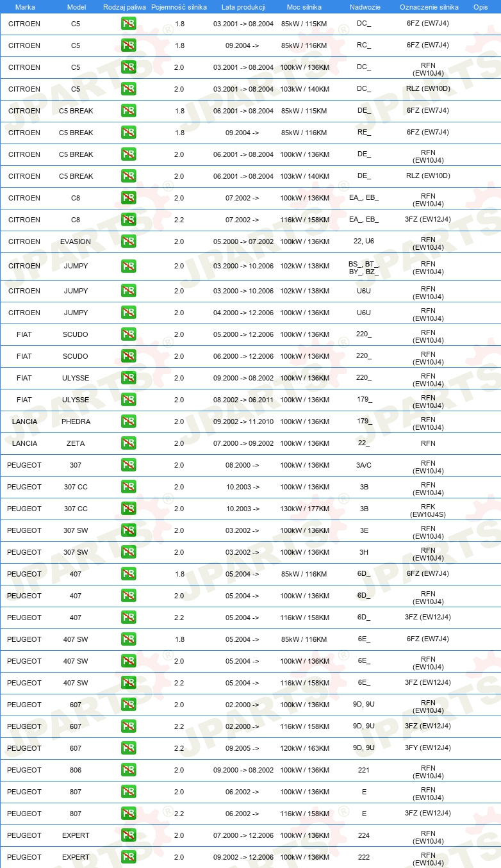
Task: Click the 08.2002 -> 06.2011 date cell
Action: point(243,400)
